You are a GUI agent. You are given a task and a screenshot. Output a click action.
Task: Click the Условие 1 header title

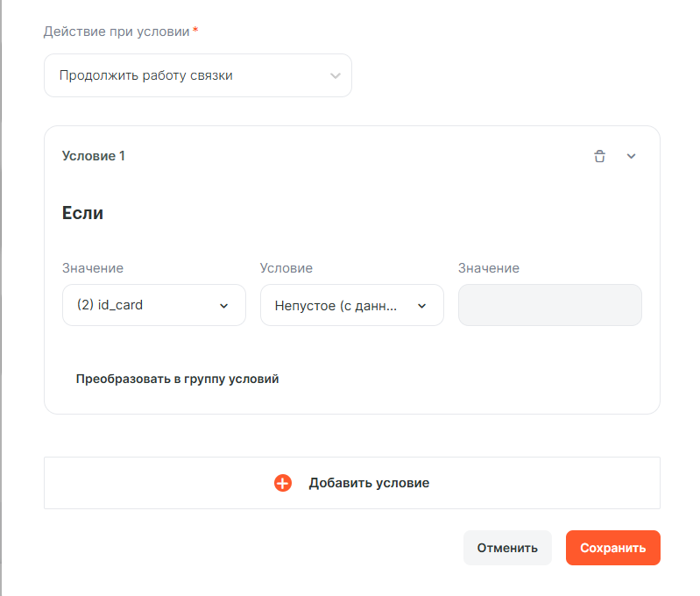[x=94, y=156]
